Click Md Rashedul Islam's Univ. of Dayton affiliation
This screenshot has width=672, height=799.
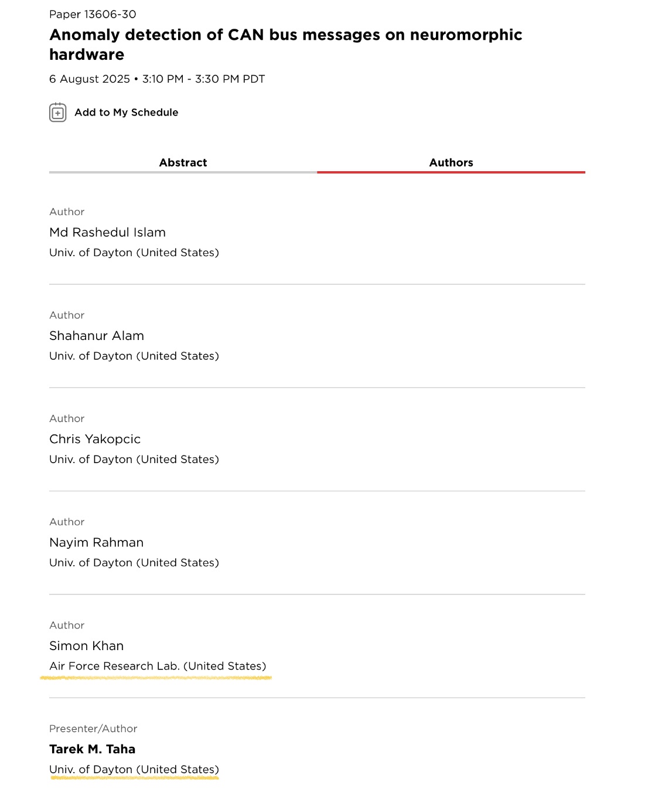pos(134,253)
